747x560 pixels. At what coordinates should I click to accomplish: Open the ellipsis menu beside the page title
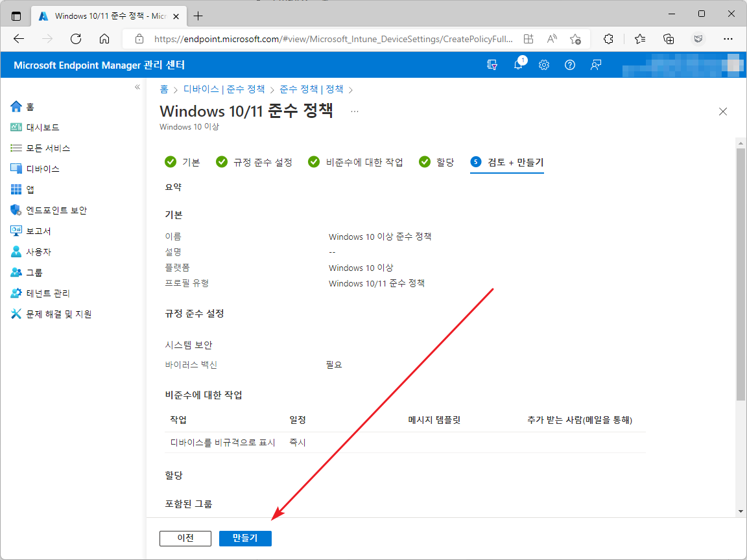(355, 111)
